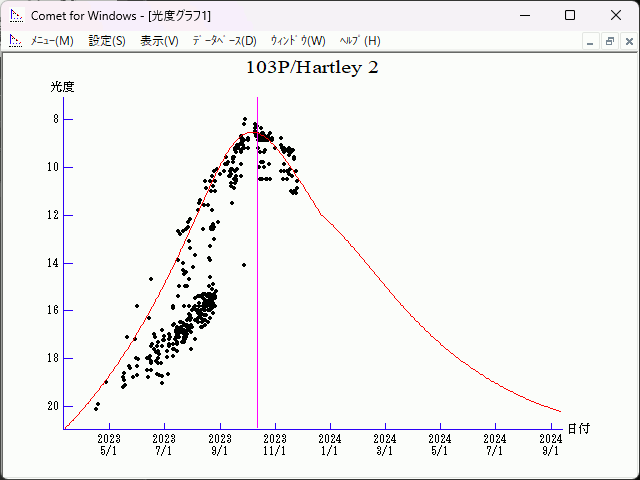Click magnitude 16 axis label

tap(53, 310)
